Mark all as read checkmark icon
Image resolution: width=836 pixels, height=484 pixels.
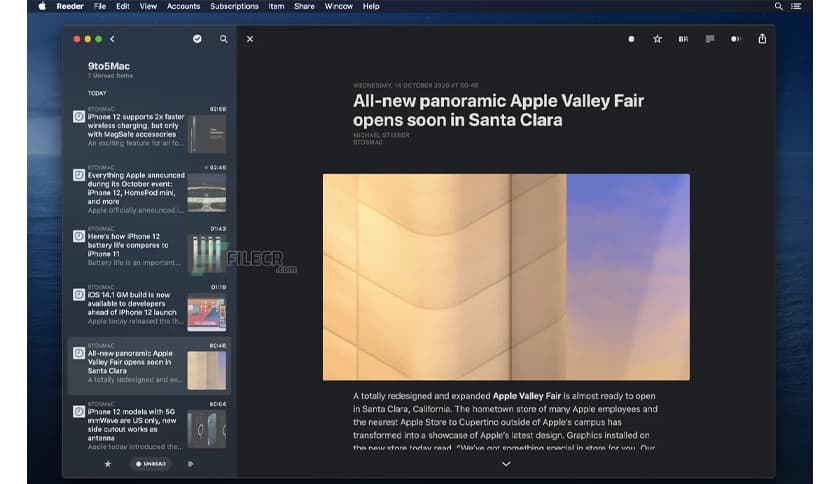click(x=197, y=39)
